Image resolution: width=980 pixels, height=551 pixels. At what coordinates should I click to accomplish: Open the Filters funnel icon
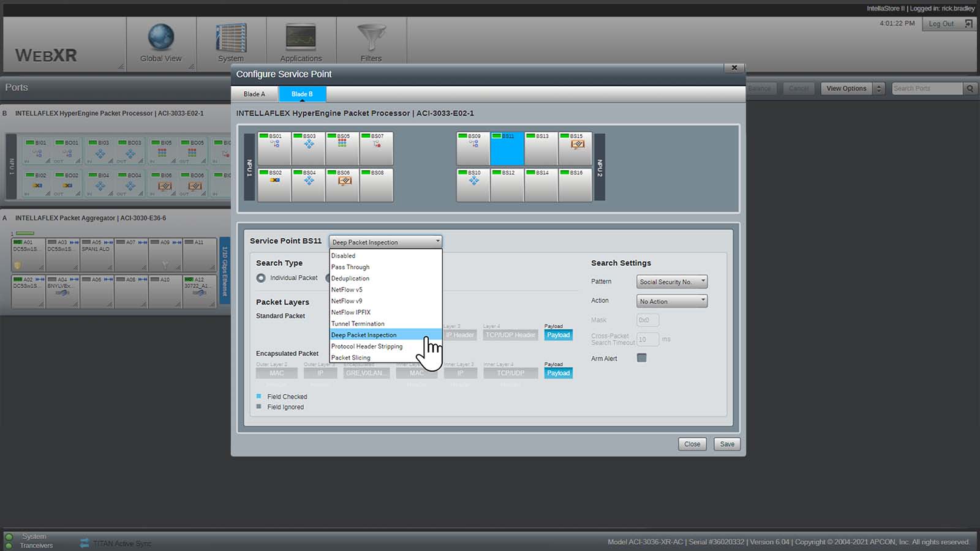click(x=371, y=38)
